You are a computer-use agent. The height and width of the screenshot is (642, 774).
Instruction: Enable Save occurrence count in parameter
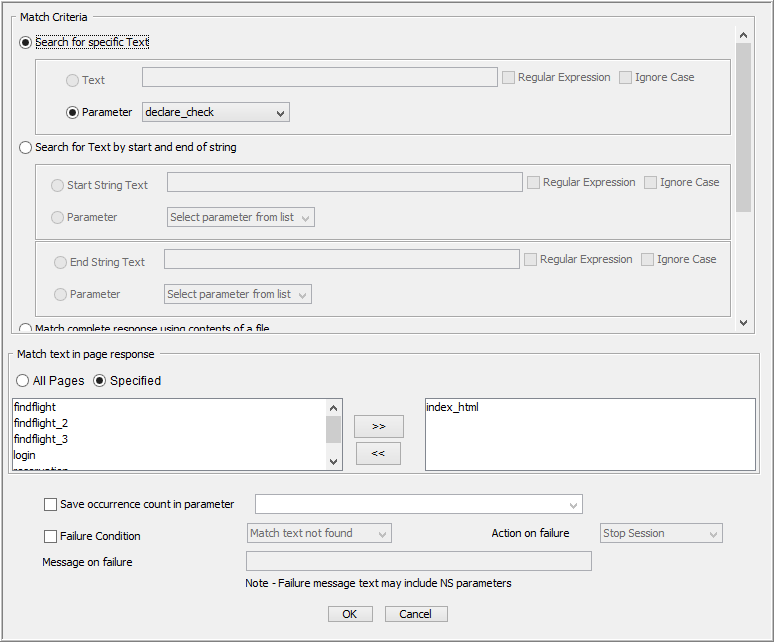pyautogui.click(x=51, y=505)
